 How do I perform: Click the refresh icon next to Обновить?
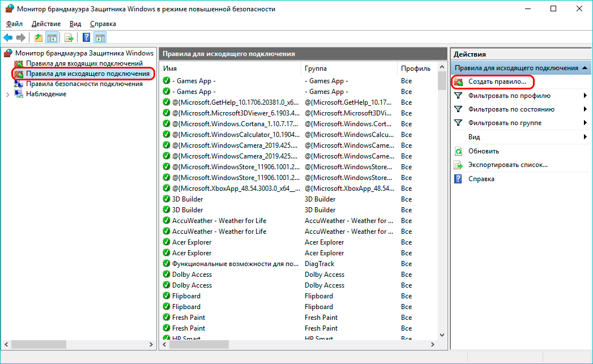pos(458,151)
